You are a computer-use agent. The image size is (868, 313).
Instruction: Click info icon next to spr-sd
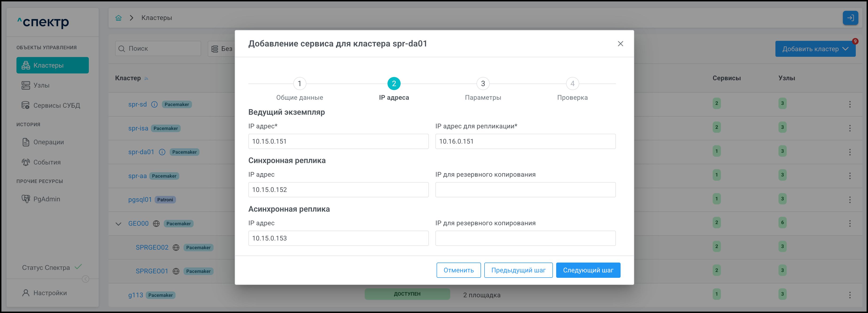point(154,104)
